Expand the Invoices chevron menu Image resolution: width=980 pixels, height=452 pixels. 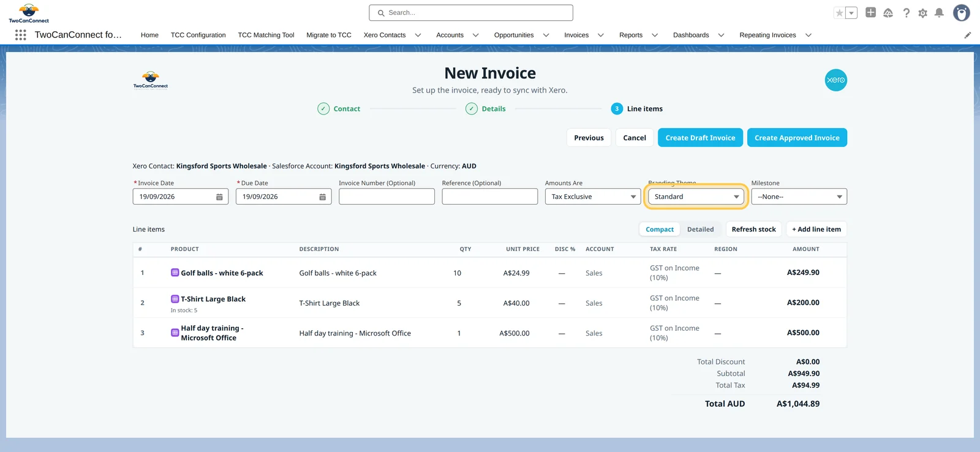coord(600,35)
